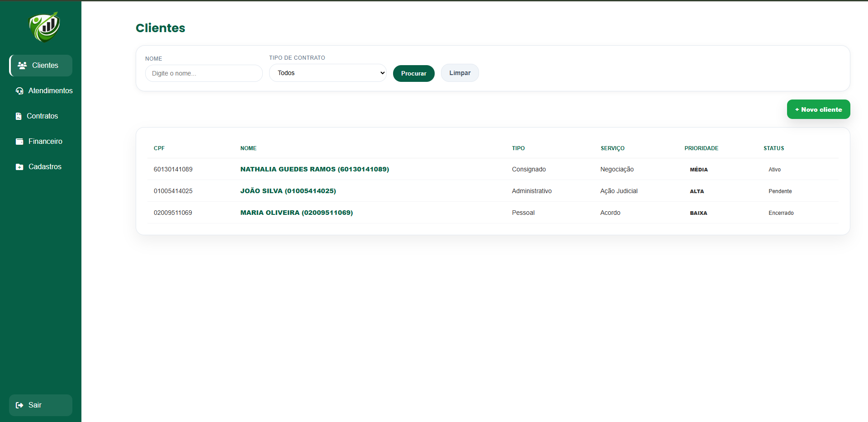Click the Cadastros folder-plus icon
The image size is (868, 422).
[19, 167]
